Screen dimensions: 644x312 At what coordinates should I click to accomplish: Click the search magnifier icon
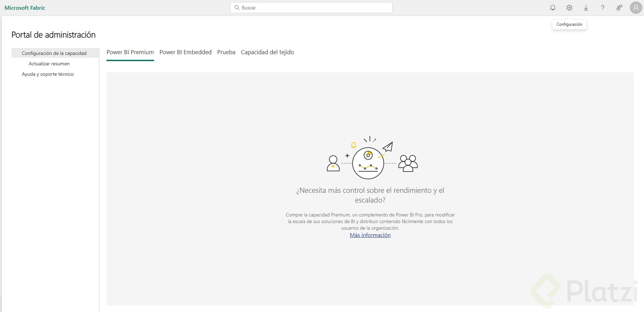[x=237, y=8]
